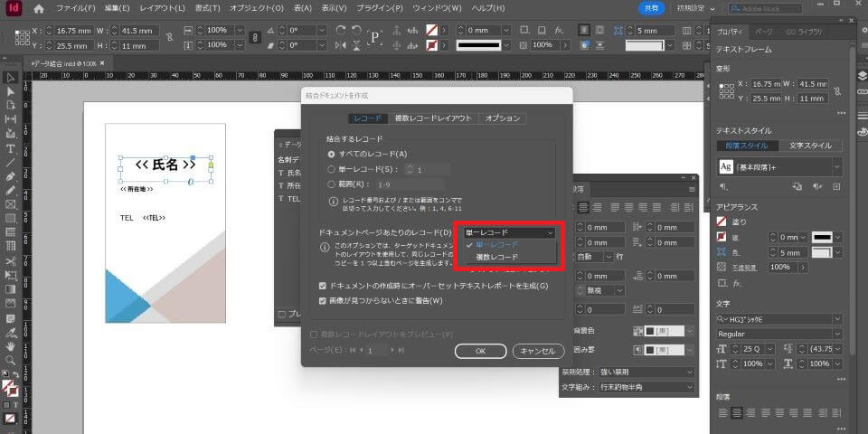
Task: Pick the Line tool in toolbox
Action: [x=10, y=163]
